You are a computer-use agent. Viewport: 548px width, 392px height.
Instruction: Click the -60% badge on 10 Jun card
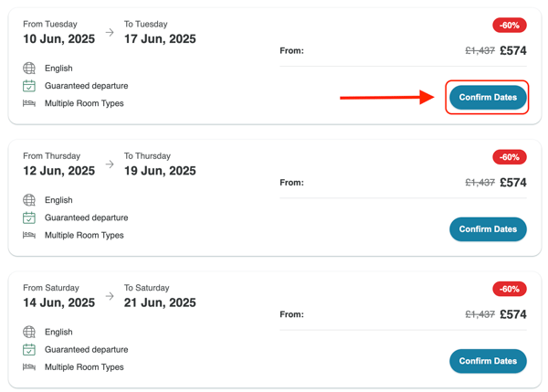pos(510,26)
